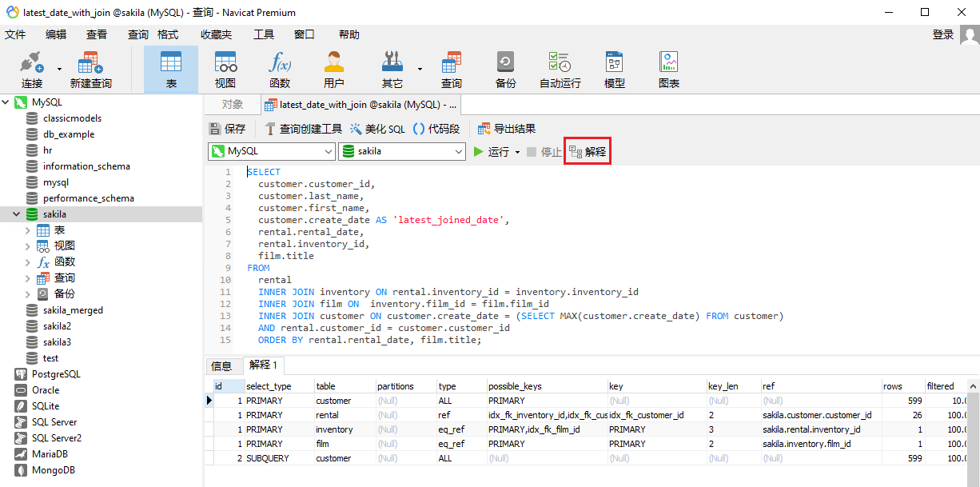Click the Save (保存) button

pyautogui.click(x=228, y=129)
